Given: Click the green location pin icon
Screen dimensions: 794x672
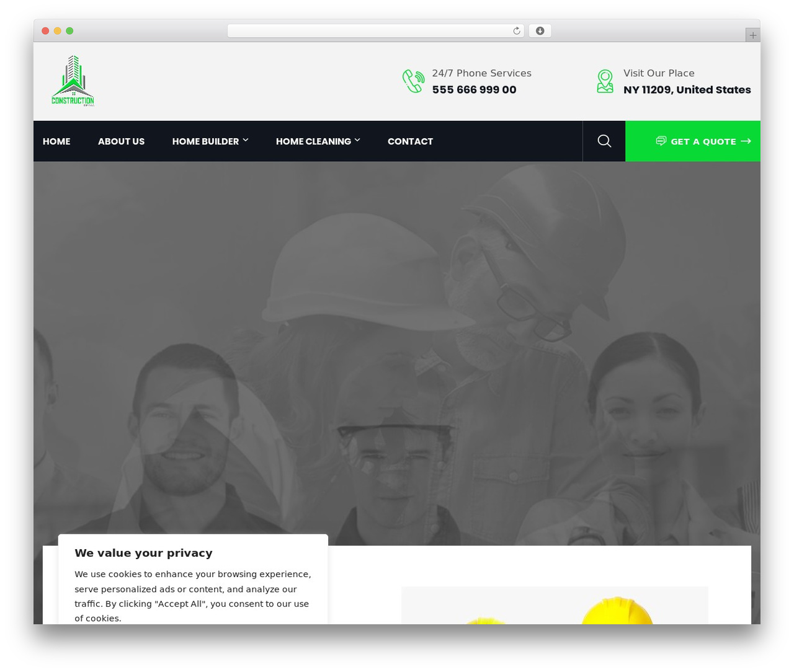Looking at the screenshot, I should [605, 81].
